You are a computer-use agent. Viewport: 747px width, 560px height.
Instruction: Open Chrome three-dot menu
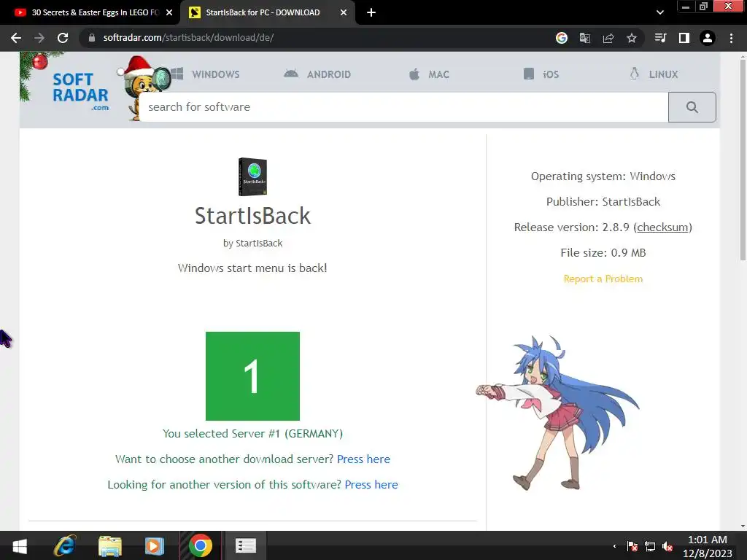tap(731, 38)
